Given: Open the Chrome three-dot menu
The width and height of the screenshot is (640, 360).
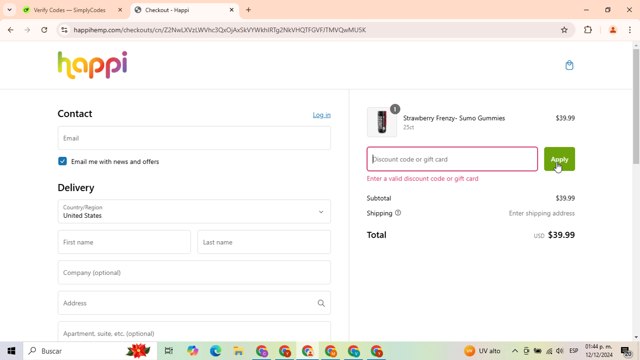Looking at the screenshot, I should click(630, 30).
